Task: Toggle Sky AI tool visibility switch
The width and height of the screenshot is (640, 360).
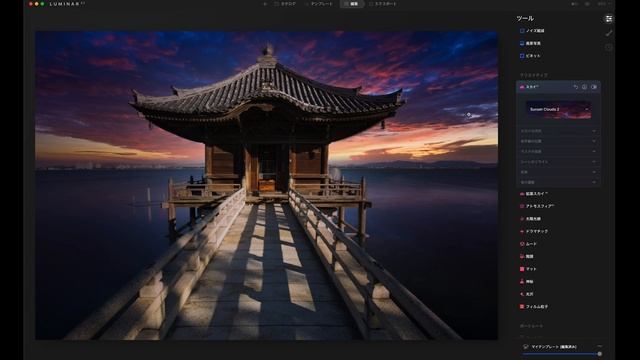Action: click(x=594, y=87)
